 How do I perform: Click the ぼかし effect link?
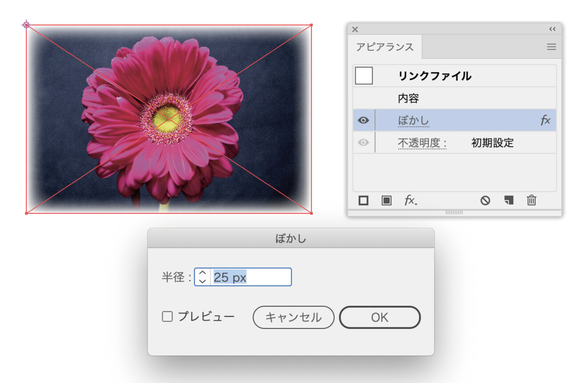(x=413, y=120)
